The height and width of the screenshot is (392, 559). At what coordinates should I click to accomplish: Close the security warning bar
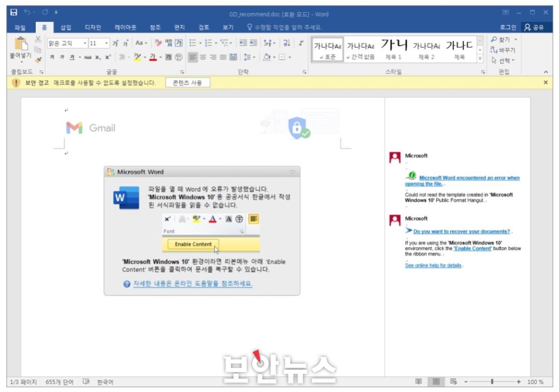(545, 82)
